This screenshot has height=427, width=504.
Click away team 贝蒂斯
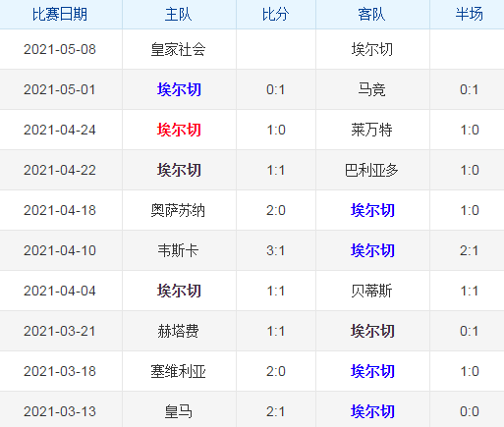click(371, 291)
